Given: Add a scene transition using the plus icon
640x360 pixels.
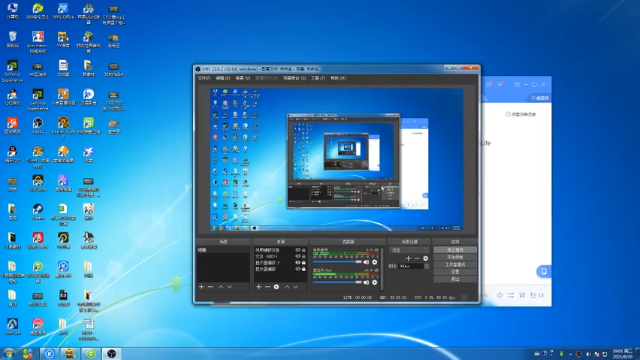Looking at the screenshot, I should [x=408, y=258].
